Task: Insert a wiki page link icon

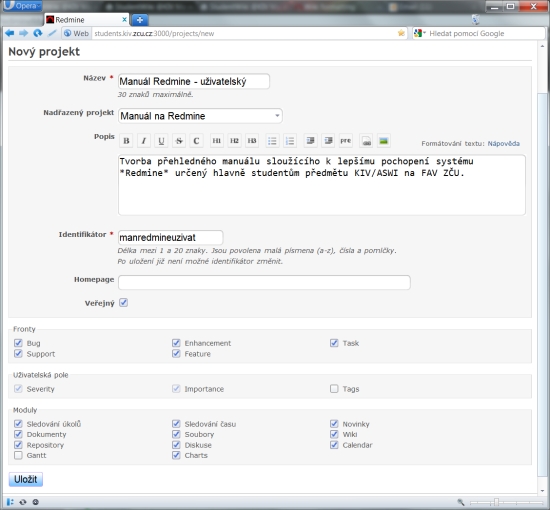Action: 366,141
